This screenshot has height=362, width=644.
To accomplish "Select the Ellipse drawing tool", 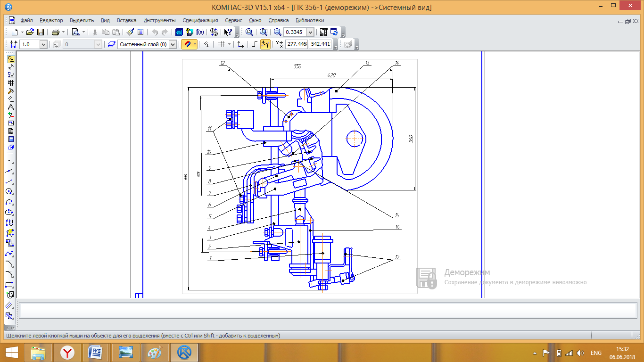I will pos(9,212).
